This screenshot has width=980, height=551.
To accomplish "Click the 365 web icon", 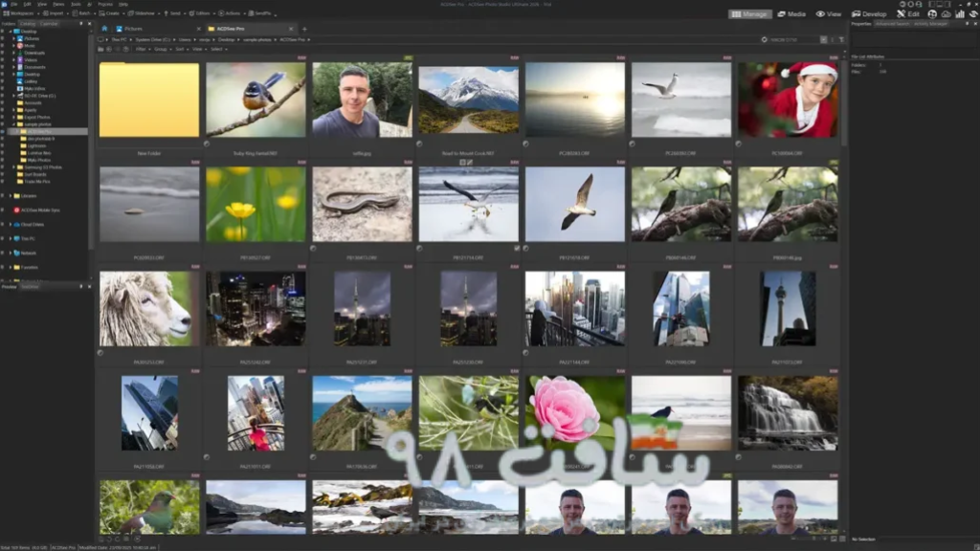I will [932, 13].
